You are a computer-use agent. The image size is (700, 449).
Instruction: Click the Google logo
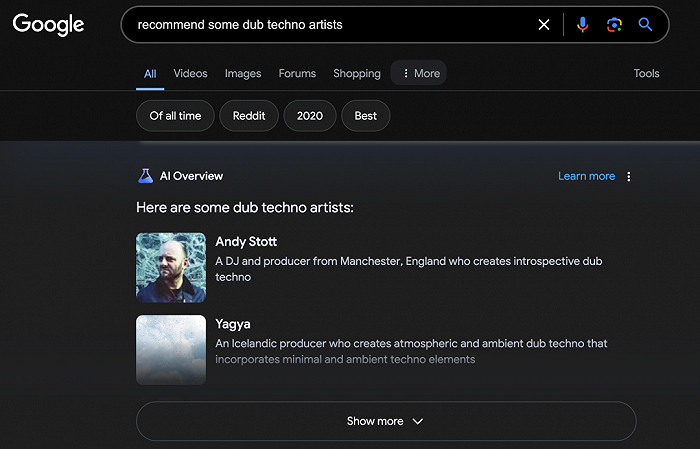click(48, 24)
